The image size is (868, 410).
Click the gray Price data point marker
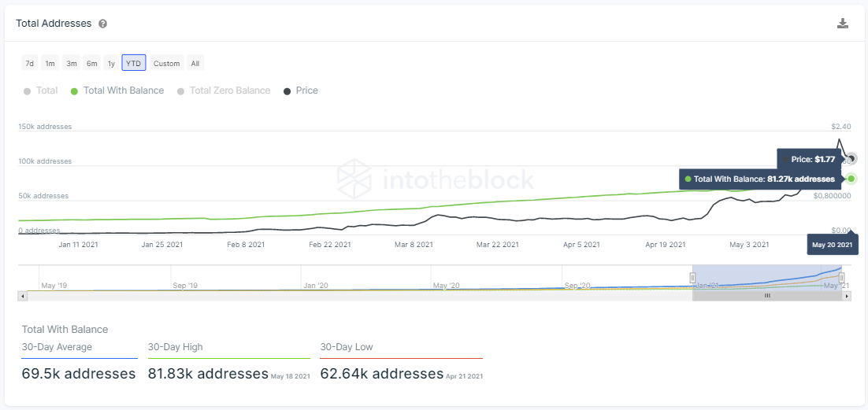coord(851,159)
